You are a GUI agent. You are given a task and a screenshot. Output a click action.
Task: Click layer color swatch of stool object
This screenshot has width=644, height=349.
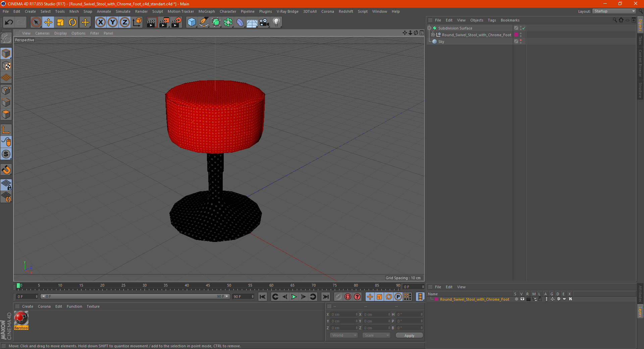[x=516, y=35]
